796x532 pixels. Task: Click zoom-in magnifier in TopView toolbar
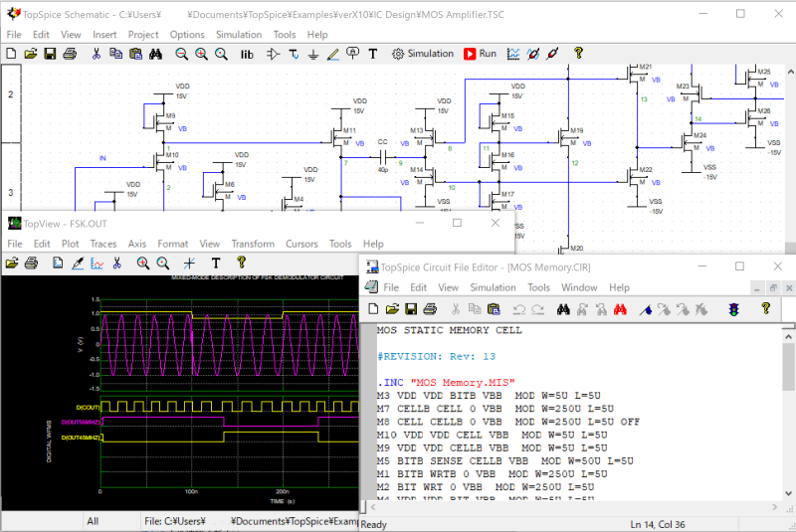(142, 264)
